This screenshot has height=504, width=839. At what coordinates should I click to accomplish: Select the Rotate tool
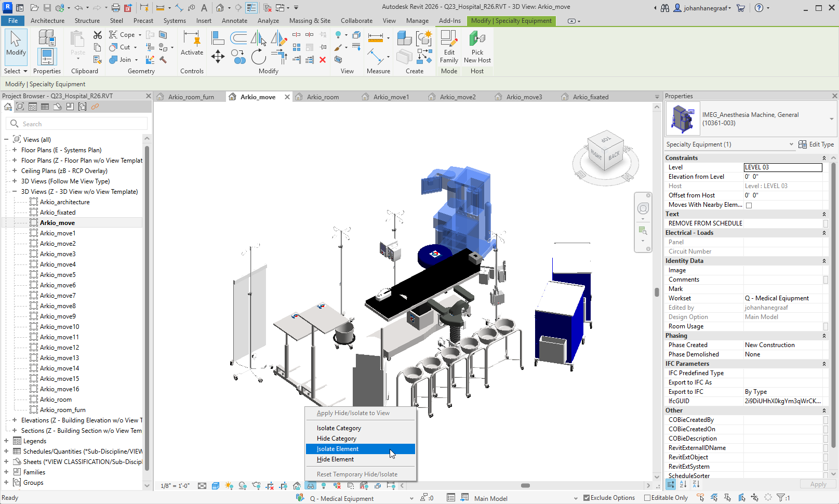[259, 57]
